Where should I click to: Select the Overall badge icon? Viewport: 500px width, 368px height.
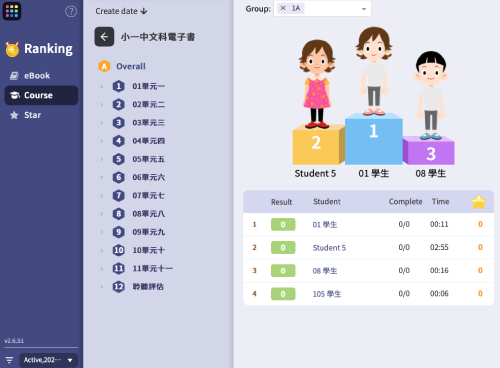tap(104, 66)
